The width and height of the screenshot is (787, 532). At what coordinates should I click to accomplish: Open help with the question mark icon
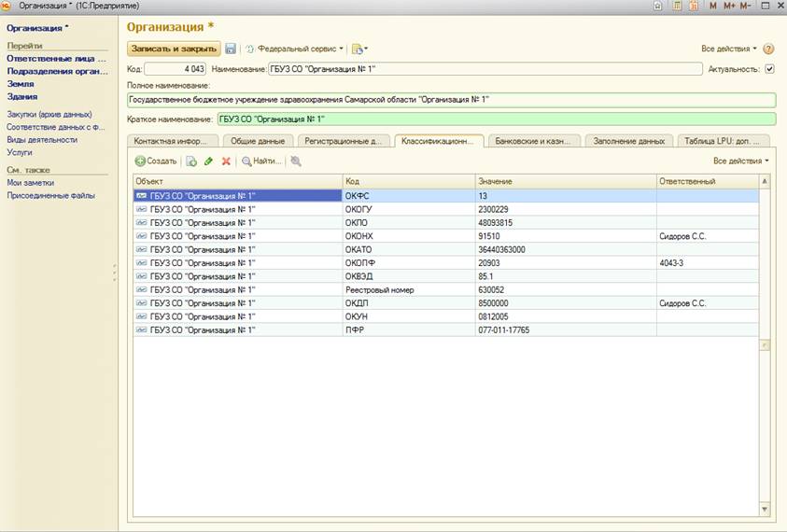(x=768, y=49)
